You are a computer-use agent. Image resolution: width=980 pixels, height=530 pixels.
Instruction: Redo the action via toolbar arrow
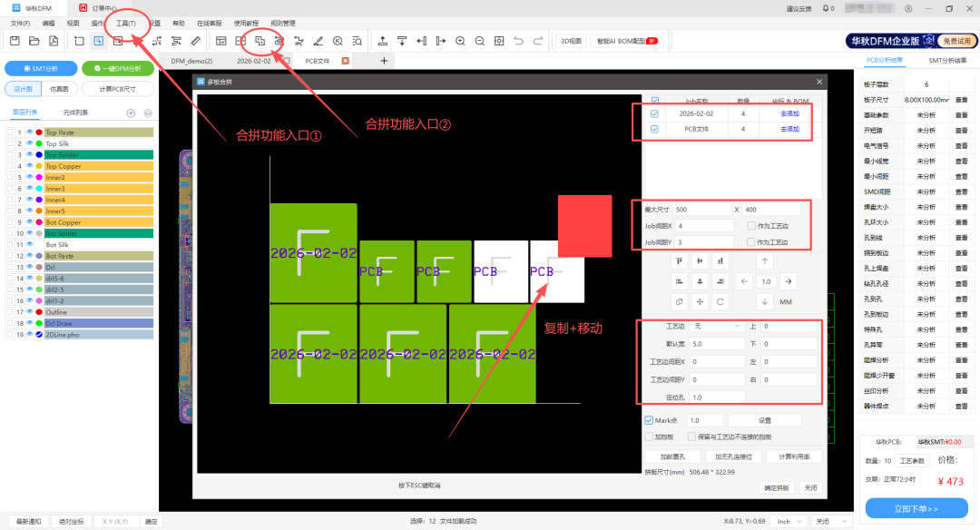537,41
